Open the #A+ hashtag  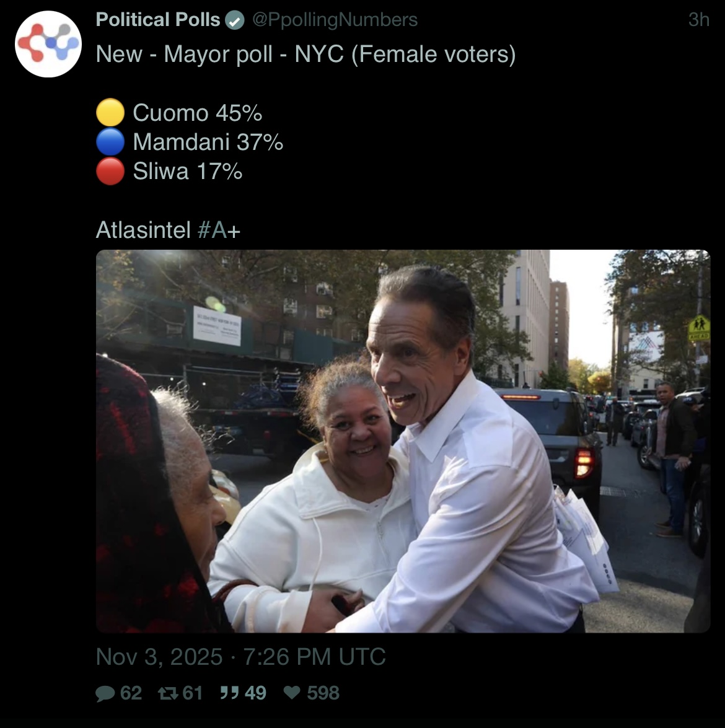pos(219,230)
